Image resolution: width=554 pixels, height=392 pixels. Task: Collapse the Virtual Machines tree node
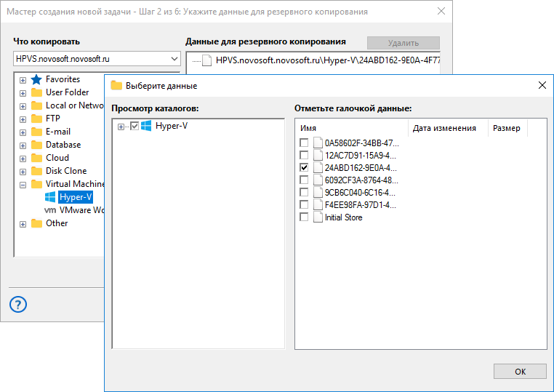pos(23,185)
